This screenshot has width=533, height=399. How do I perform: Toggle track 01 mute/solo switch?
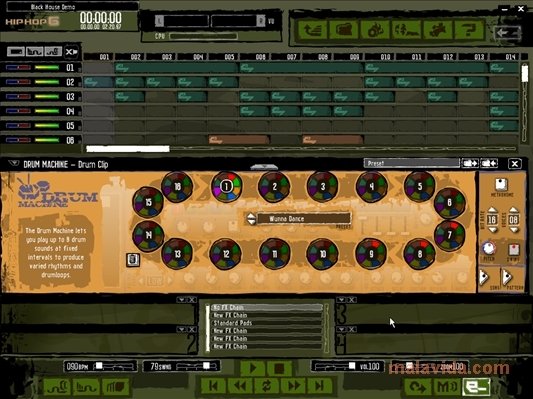(18, 68)
